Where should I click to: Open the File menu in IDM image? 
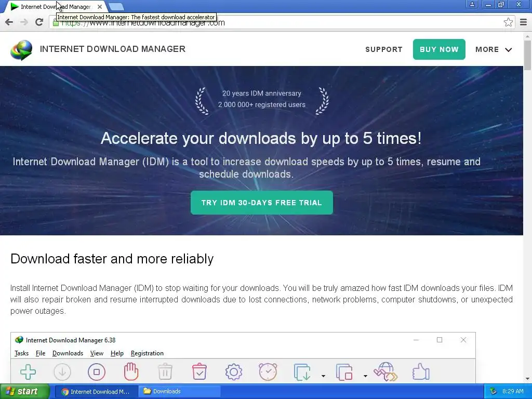click(x=41, y=353)
